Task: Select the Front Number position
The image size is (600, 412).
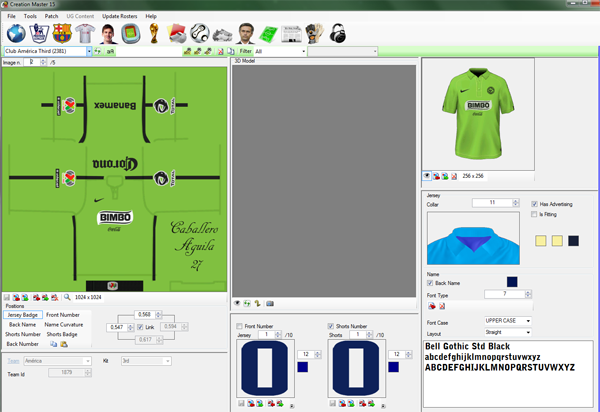Action: click(63, 315)
